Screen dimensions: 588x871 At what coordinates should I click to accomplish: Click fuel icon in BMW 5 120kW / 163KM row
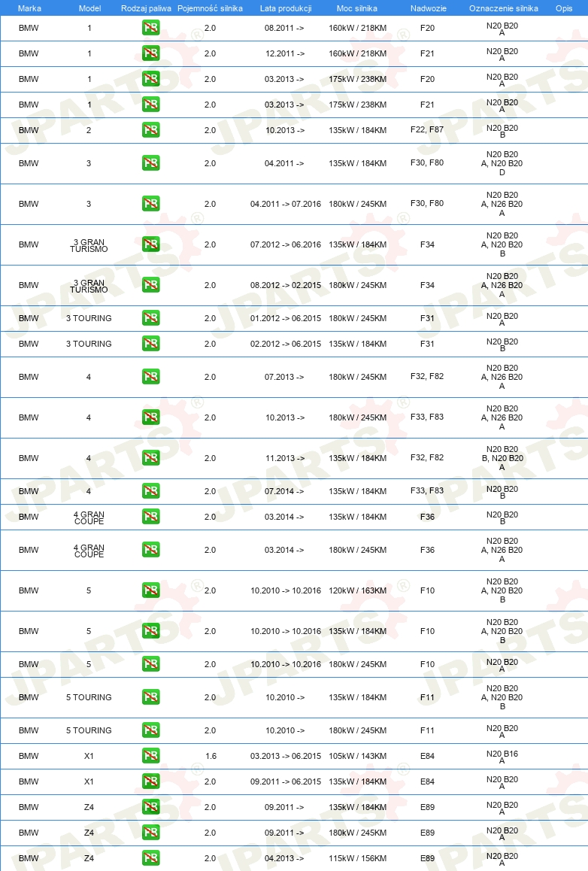[150, 590]
